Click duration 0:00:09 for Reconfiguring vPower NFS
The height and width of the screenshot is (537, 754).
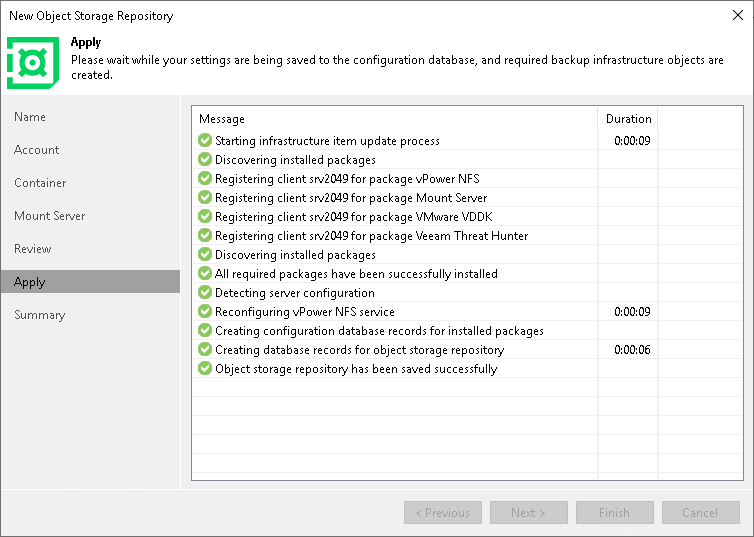632,312
